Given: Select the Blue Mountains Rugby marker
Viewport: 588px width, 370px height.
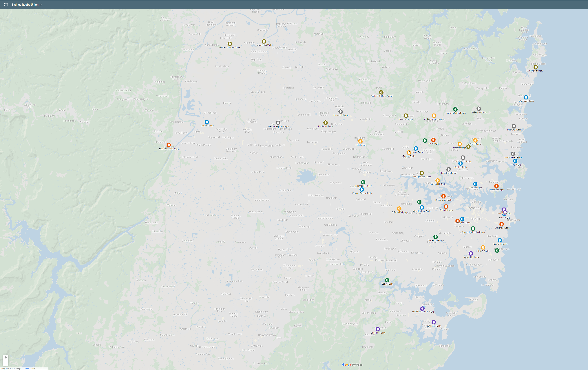Looking at the screenshot, I should point(169,145).
